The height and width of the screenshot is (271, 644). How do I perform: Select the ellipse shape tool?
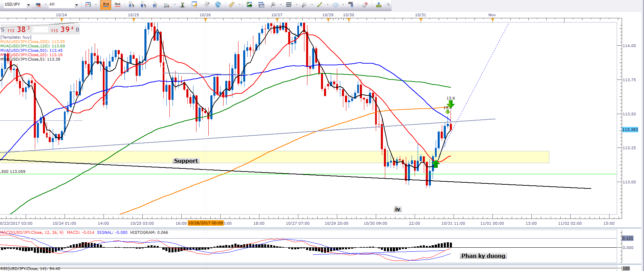point(336,5)
